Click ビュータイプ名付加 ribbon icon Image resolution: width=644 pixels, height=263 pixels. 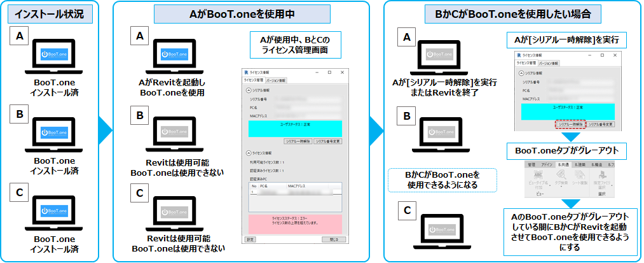[538, 174]
